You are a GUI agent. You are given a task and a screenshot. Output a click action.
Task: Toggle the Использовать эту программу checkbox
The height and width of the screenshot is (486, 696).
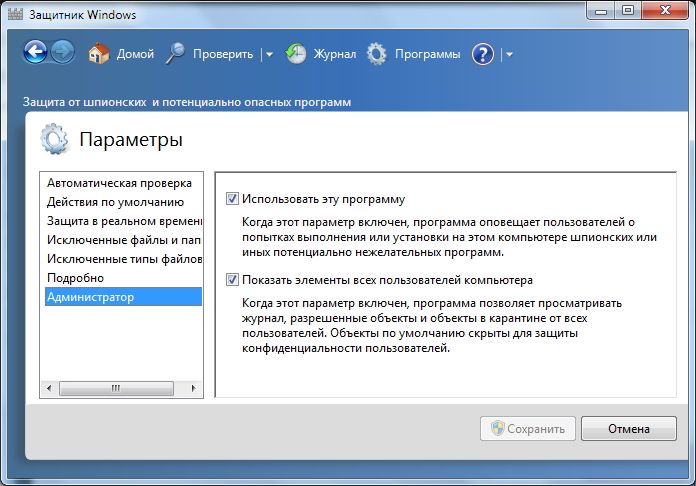[x=233, y=199]
